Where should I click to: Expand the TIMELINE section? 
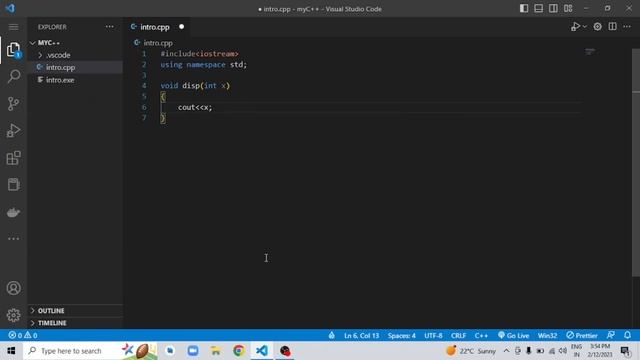click(x=75, y=323)
